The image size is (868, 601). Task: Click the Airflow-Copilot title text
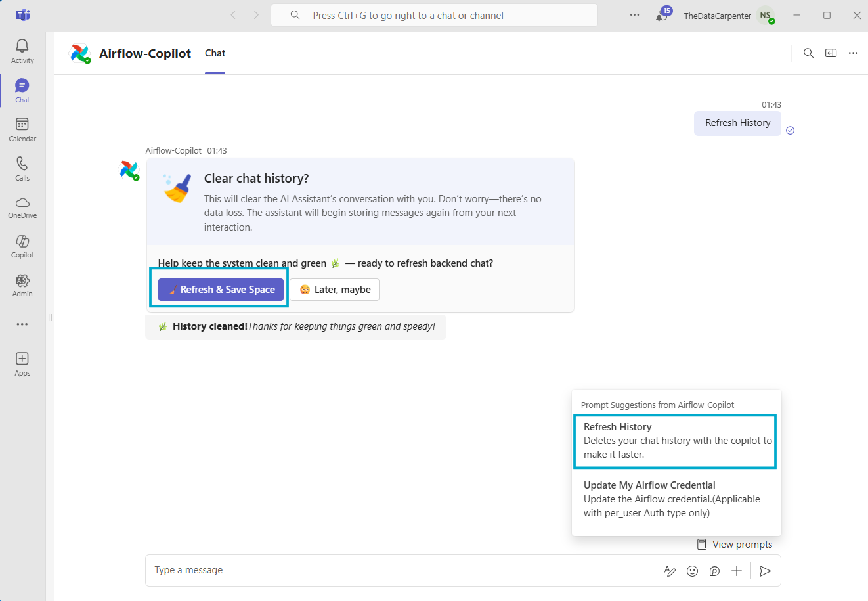(x=145, y=53)
